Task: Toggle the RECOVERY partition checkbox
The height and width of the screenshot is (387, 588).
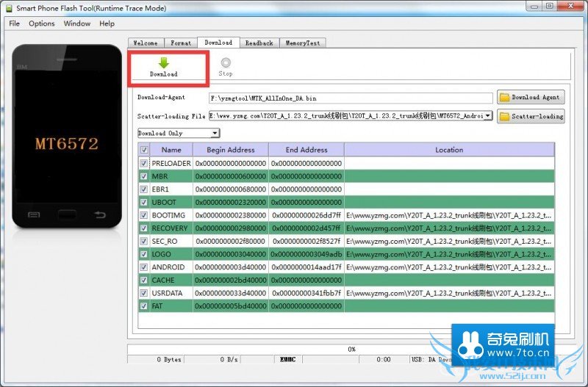Action: (144, 228)
